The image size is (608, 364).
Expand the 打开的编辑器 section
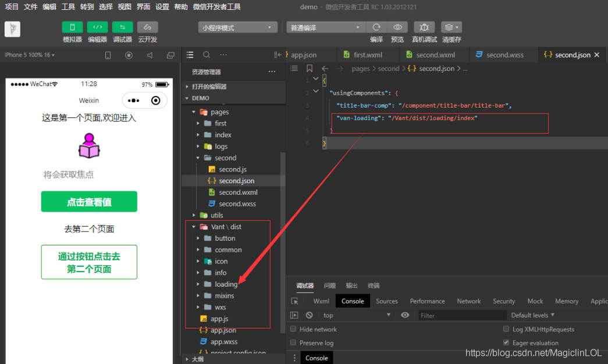tap(233, 87)
